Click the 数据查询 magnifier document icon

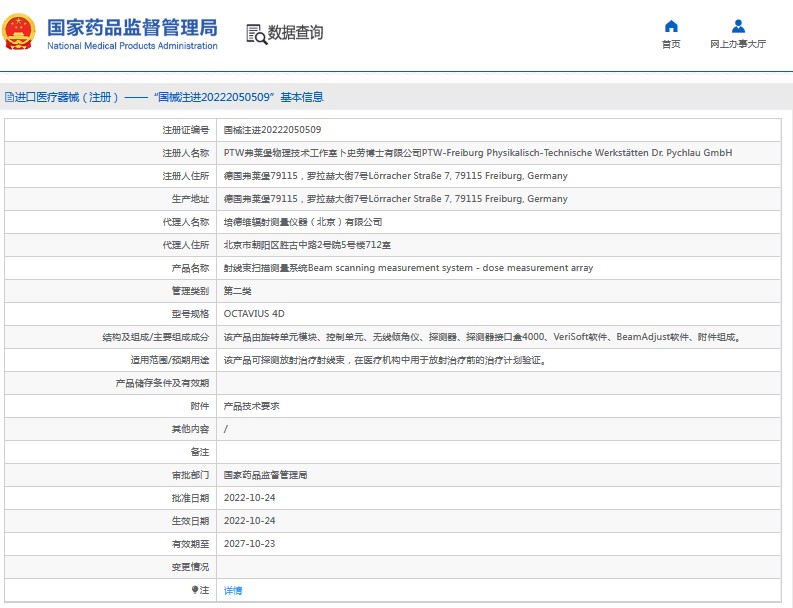coord(257,34)
